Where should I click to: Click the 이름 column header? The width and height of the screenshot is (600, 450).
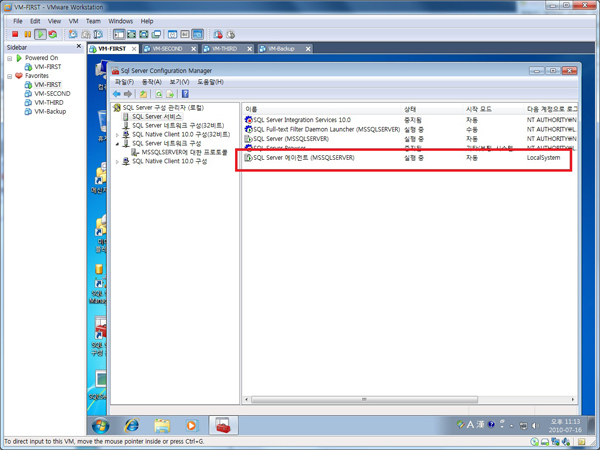point(323,109)
